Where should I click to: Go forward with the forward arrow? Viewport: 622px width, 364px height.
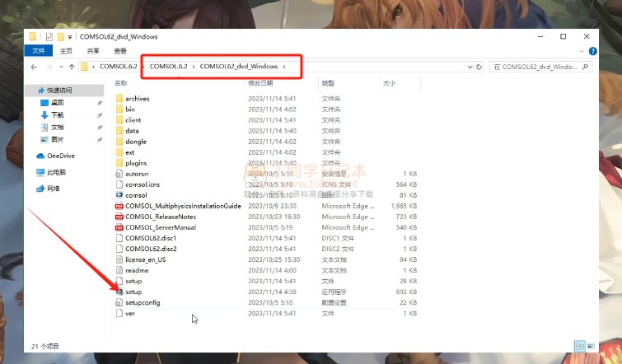pos(49,67)
